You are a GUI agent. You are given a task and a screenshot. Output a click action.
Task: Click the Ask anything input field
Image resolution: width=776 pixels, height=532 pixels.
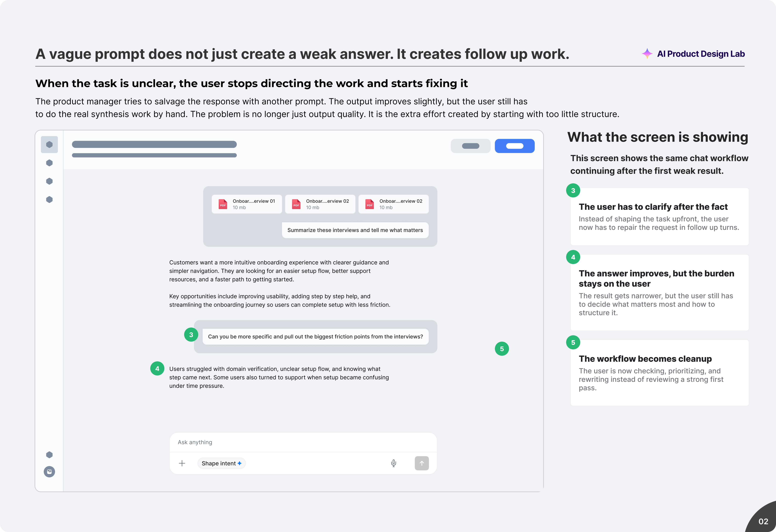(x=303, y=442)
